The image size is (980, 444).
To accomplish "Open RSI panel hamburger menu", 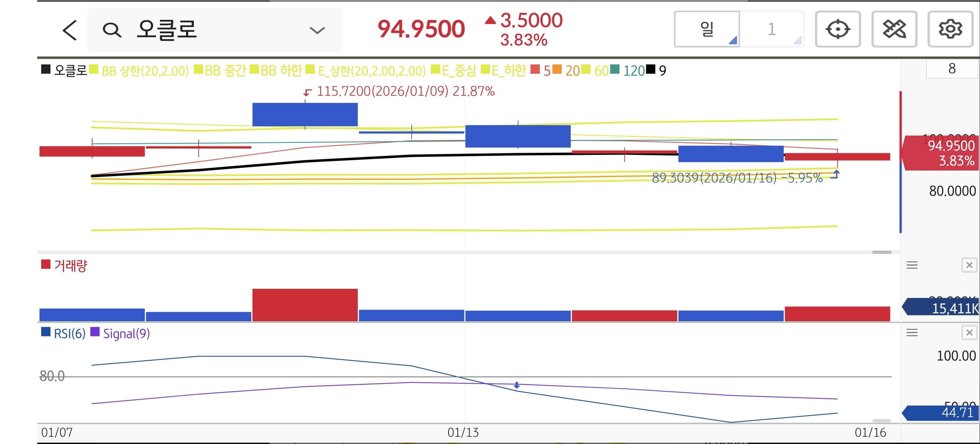I will click(x=912, y=333).
